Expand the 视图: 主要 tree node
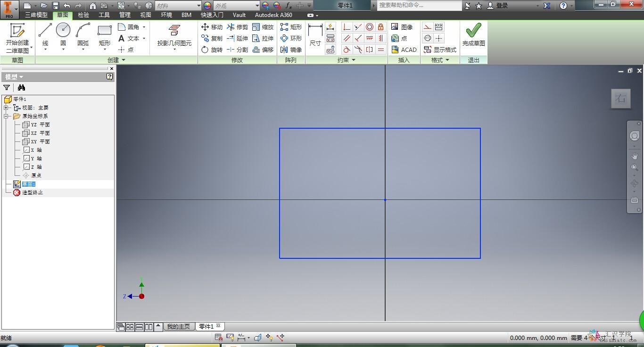 (7, 107)
